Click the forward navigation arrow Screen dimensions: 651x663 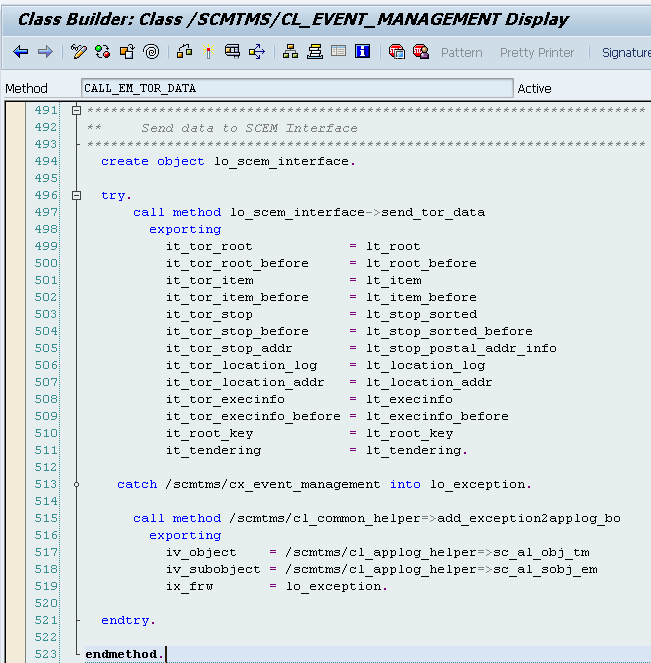45,52
